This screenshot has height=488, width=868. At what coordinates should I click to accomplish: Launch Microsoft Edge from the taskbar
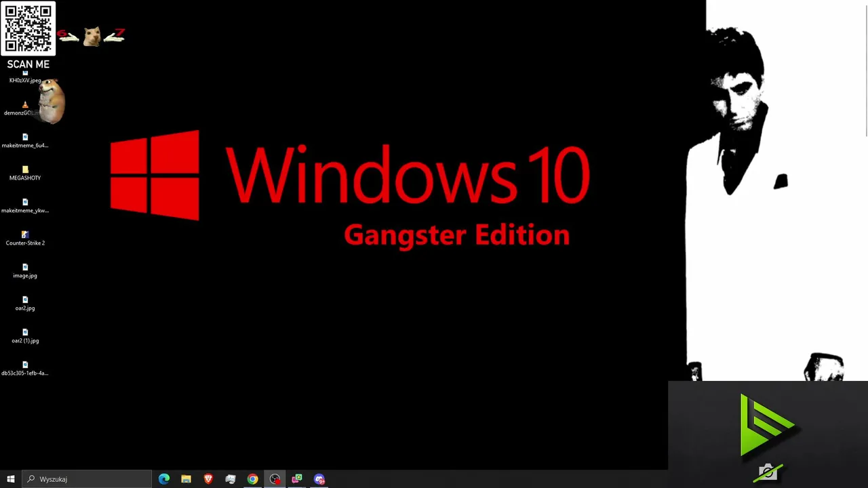(x=164, y=479)
